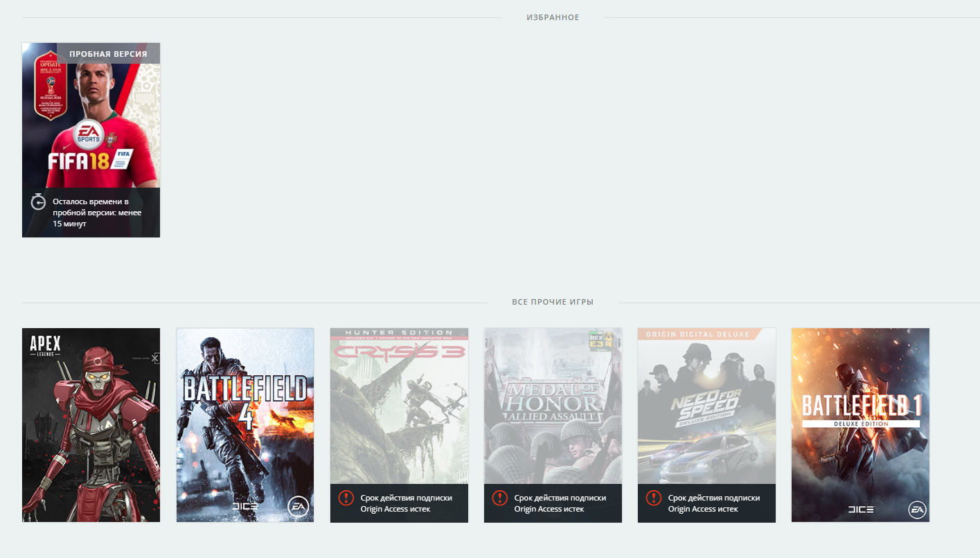Click the remaining trial time text on FIFA 18

(97, 213)
